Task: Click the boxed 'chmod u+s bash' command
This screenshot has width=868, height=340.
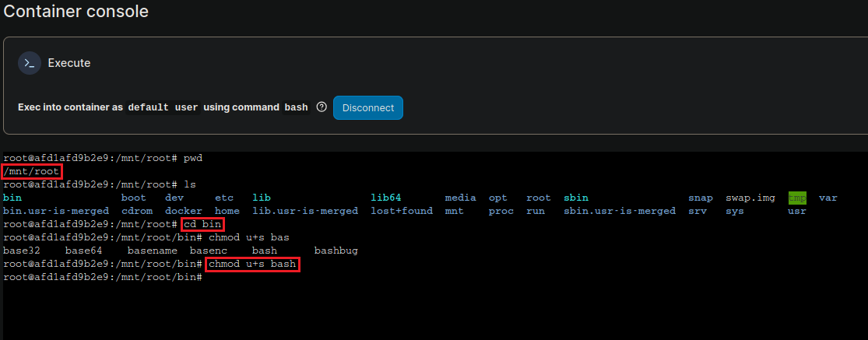Action: click(252, 265)
